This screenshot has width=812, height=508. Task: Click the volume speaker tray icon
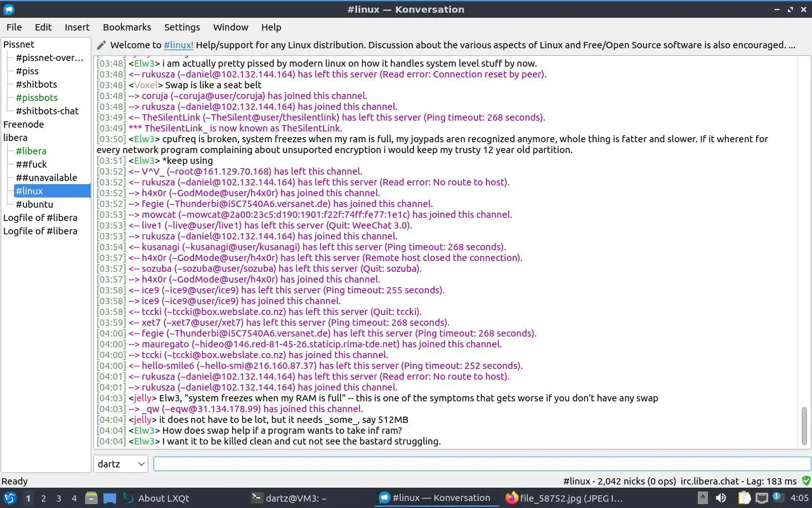721,498
